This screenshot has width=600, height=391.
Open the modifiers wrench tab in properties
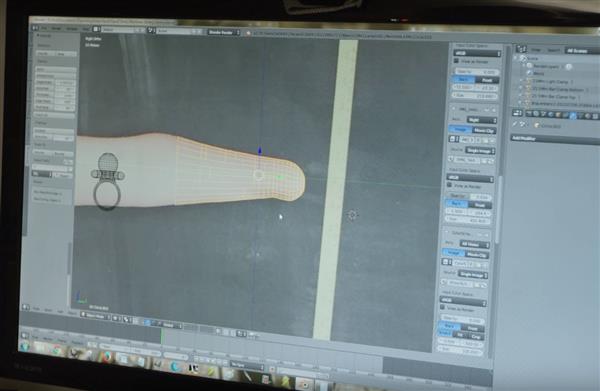pyautogui.click(x=573, y=115)
